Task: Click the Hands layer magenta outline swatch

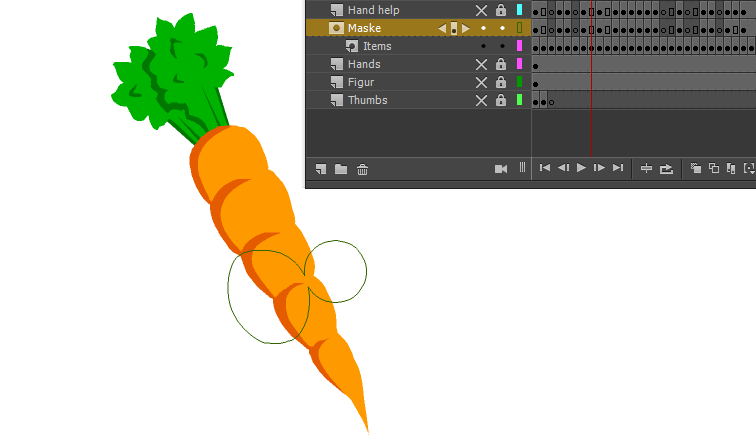Action: 519,65
